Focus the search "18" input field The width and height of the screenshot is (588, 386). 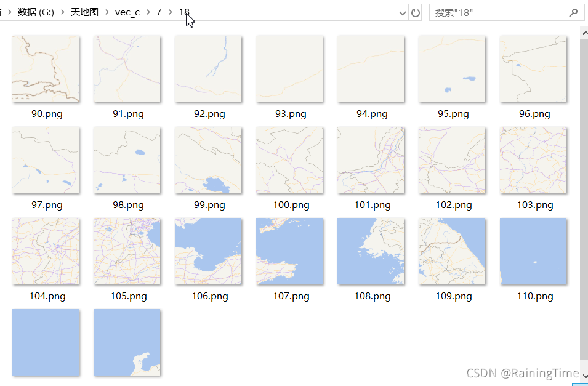[x=507, y=13]
